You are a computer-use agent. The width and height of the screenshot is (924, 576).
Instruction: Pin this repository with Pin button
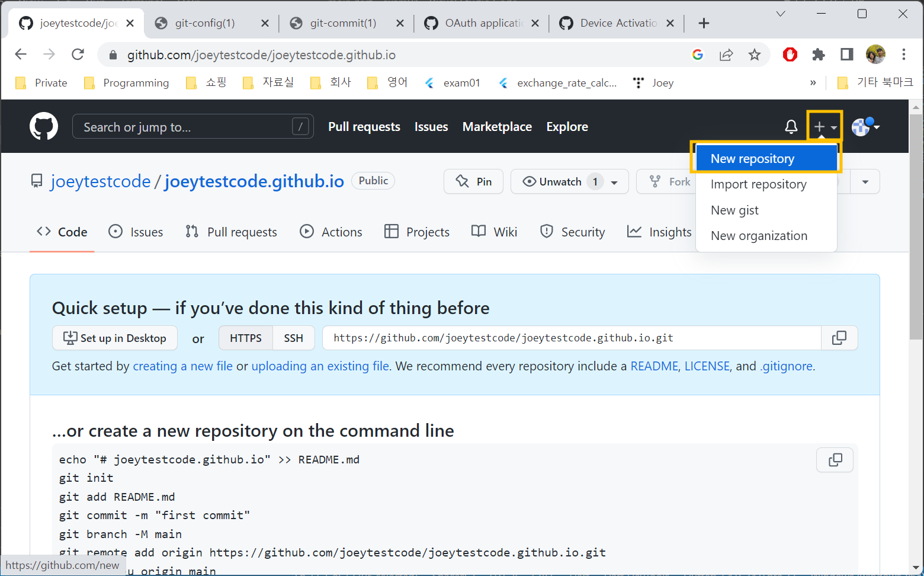(x=473, y=181)
